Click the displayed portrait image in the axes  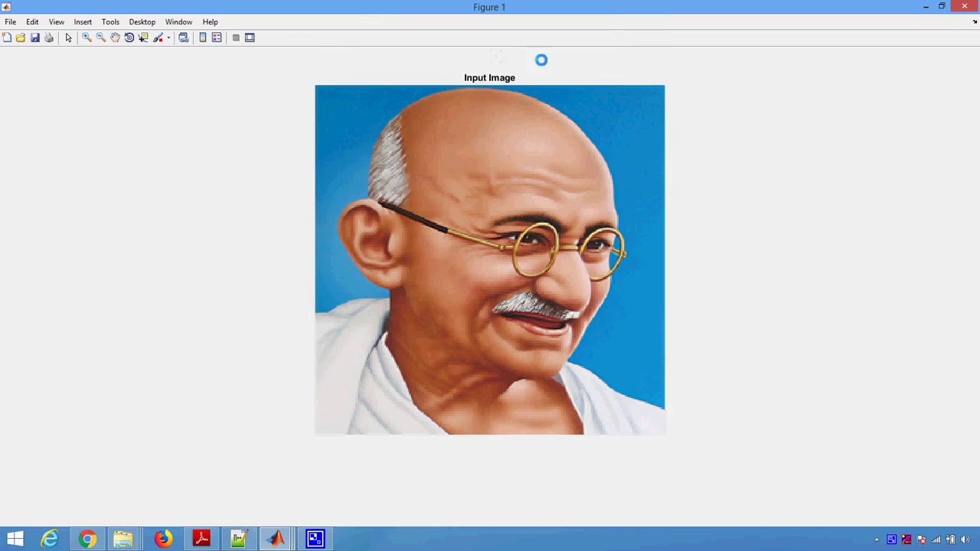(x=490, y=260)
